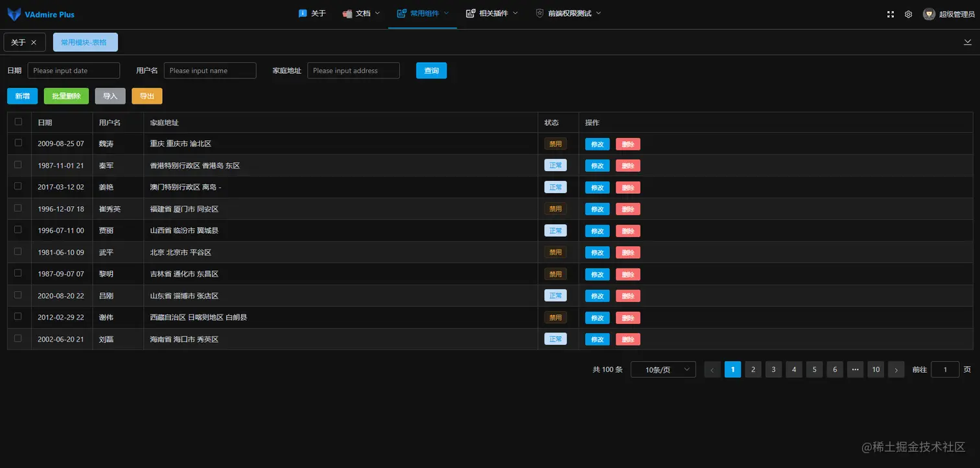The height and width of the screenshot is (468, 980).
Task: Click the 常用组件 menu icon
Action: point(401,13)
